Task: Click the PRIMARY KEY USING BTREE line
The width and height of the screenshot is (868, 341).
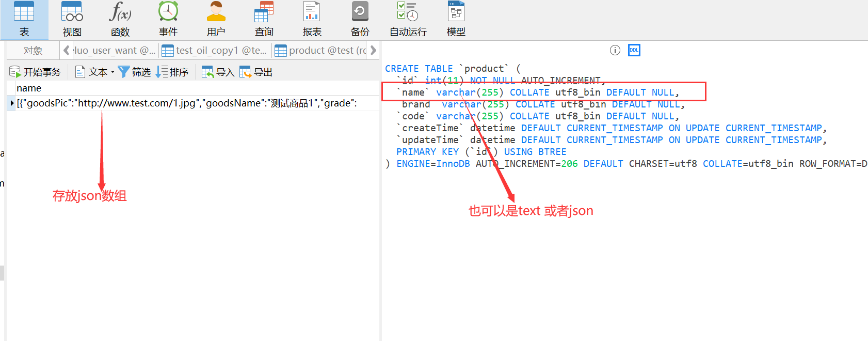Action: (x=481, y=152)
